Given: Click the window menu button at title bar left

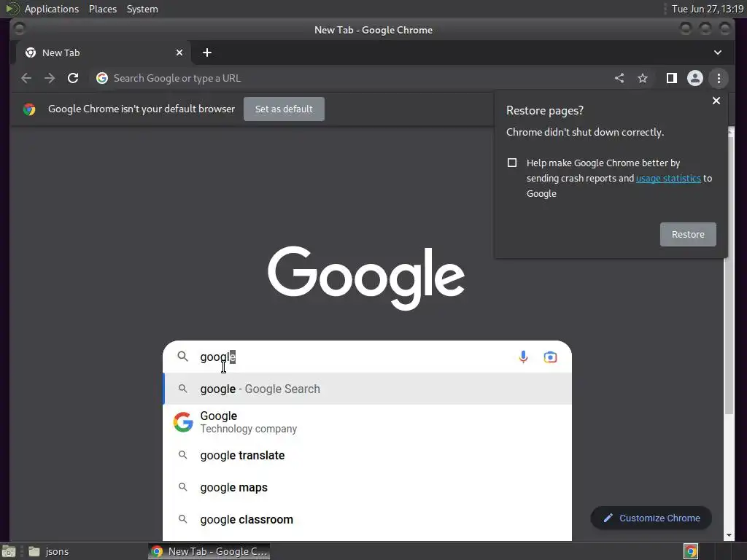Looking at the screenshot, I should [20, 29].
